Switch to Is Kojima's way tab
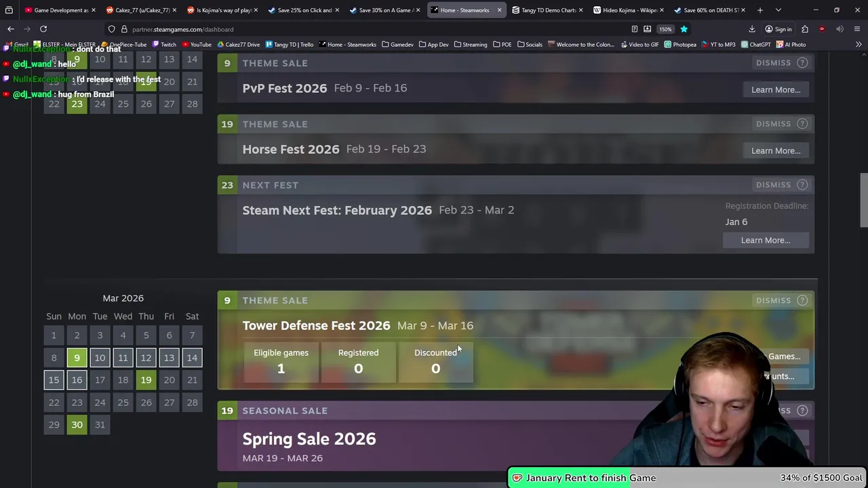Image resolution: width=868 pixels, height=488 pixels. [222, 10]
